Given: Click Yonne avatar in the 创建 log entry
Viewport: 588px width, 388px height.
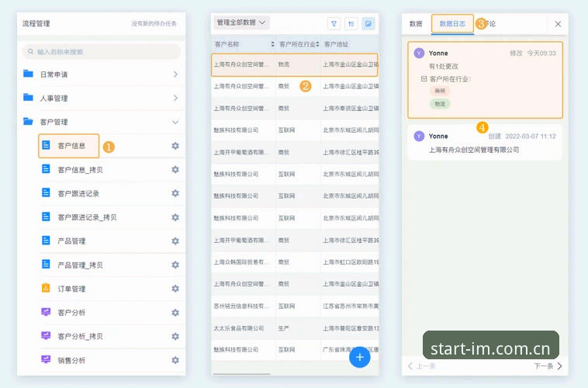Looking at the screenshot, I should [419, 136].
